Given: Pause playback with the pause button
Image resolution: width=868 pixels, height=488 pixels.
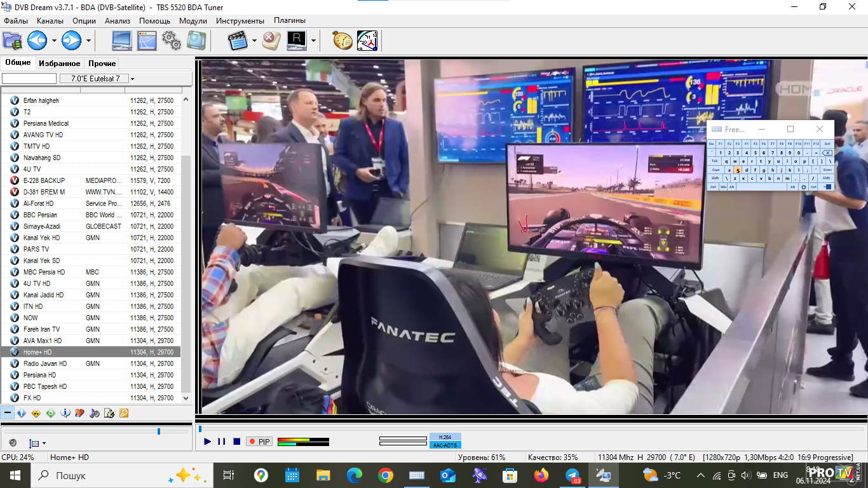Looking at the screenshot, I should [221, 442].
